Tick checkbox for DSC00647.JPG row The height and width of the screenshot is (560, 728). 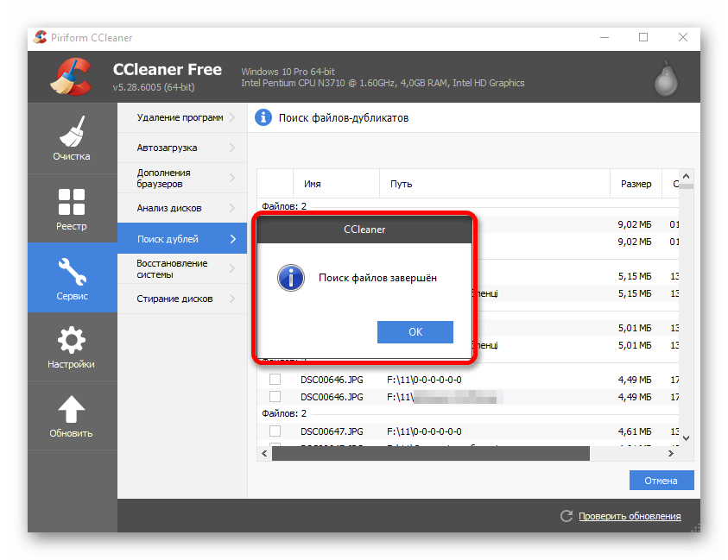275,431
